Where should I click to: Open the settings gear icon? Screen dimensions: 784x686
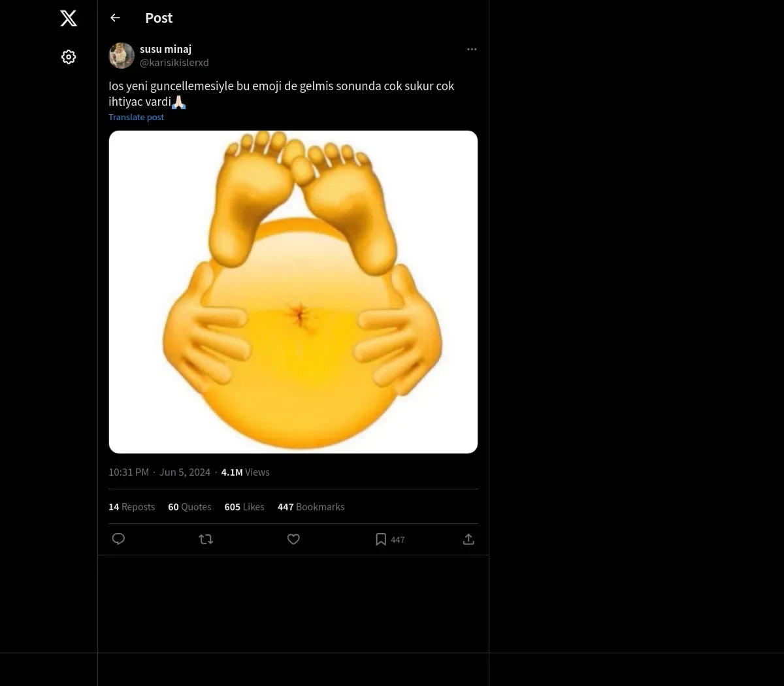tap(69, 57)
